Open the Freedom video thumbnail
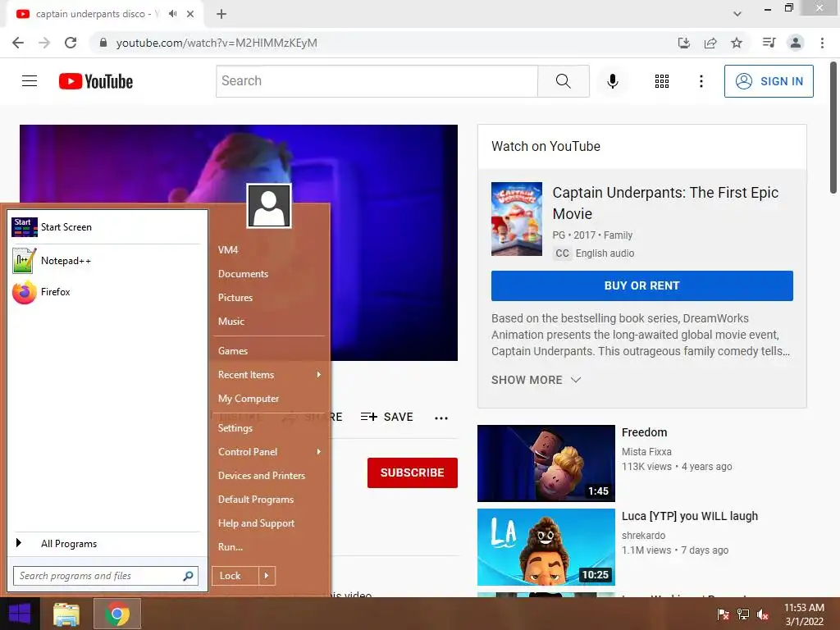Image resolution: width=840 pixels, height=630 pixels. tap(546, 463)
